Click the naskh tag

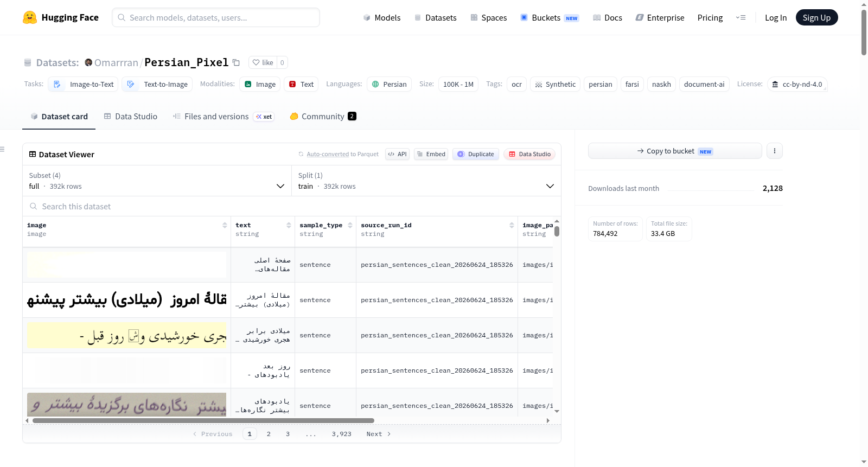pos(661,84)
